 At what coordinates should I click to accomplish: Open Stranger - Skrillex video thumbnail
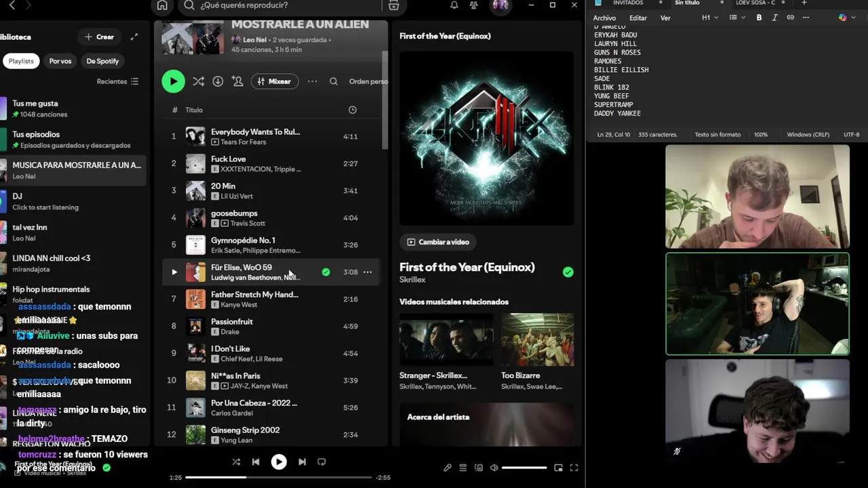(446, 340)
